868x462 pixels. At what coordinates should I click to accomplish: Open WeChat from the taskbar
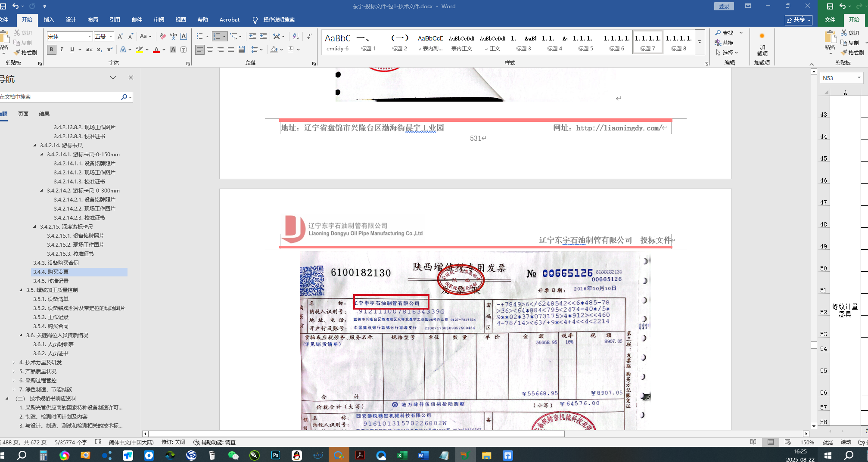(233, 455)
